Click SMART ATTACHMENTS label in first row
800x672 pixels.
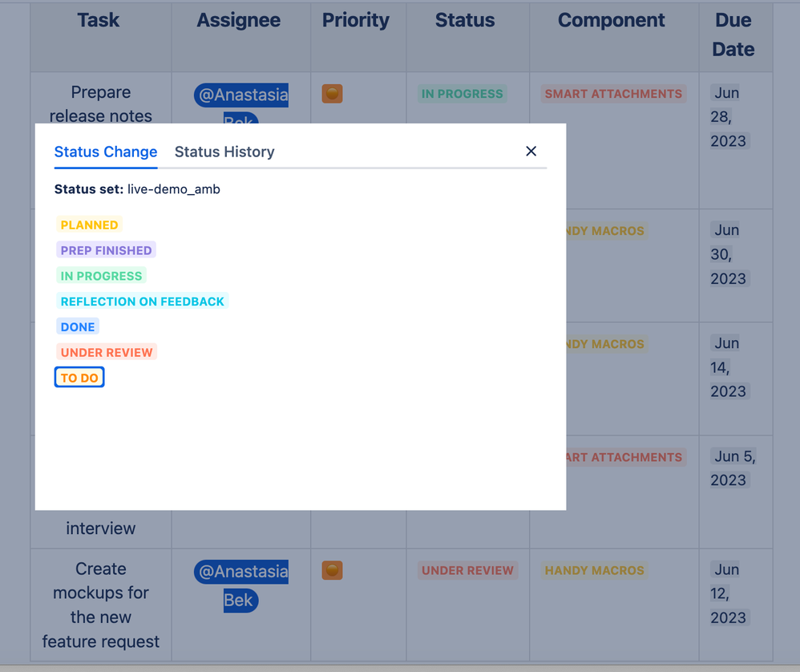pyautogui.click(x=613, y=94)
